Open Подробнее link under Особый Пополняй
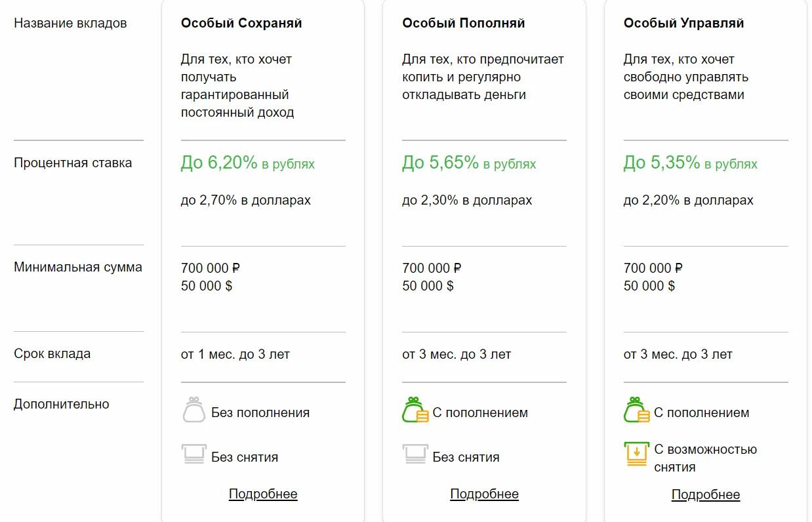This screenshot has width=812, height=522. (485, 494)
